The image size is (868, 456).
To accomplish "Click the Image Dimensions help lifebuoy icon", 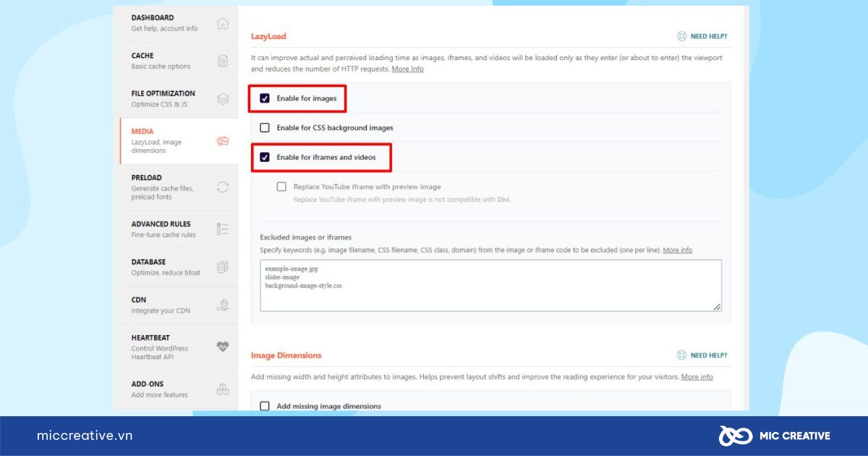I will pos(681,355).
